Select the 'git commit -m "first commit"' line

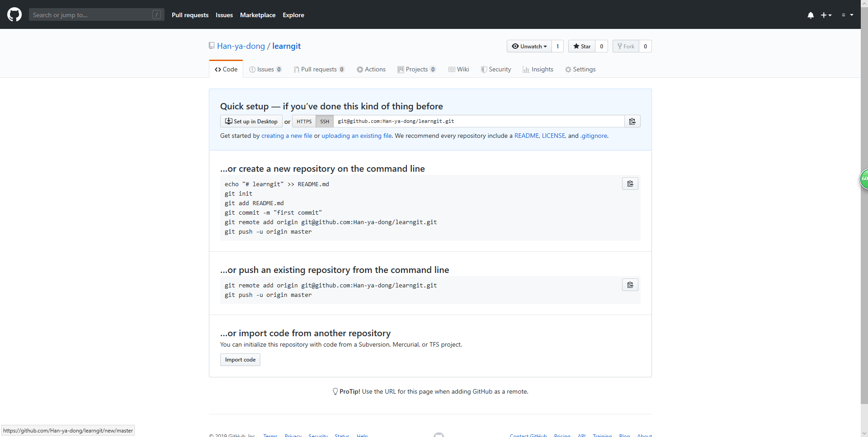[273, 212]
